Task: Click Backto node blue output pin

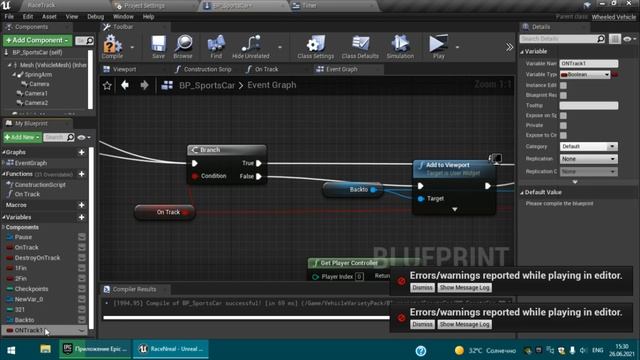Action: (373, 190)
